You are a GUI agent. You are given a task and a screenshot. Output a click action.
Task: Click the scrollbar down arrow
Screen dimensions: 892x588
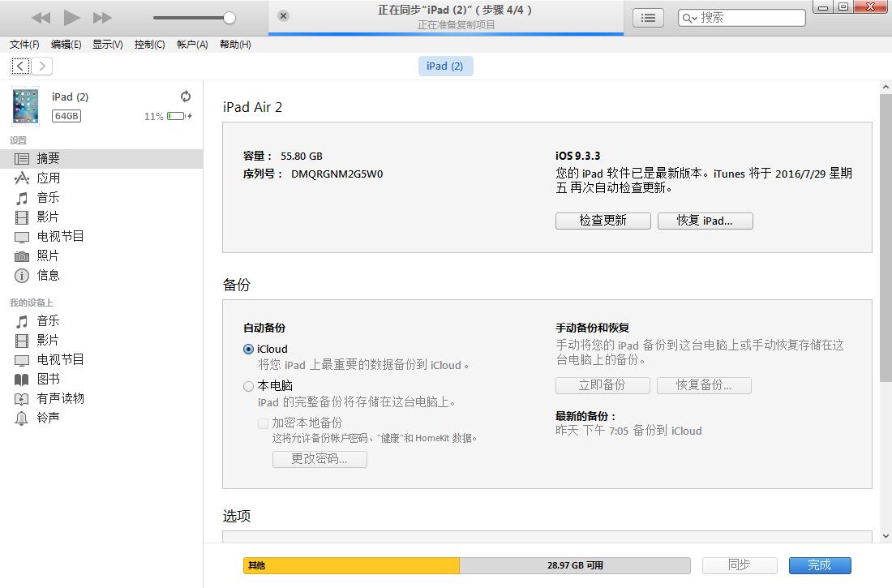[886, 536]
